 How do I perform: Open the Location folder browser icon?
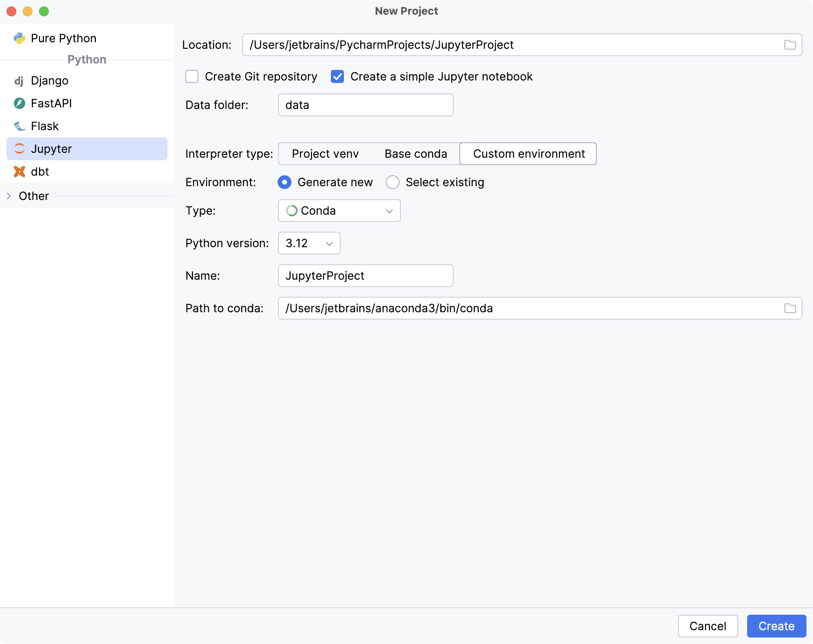point(790,45)
